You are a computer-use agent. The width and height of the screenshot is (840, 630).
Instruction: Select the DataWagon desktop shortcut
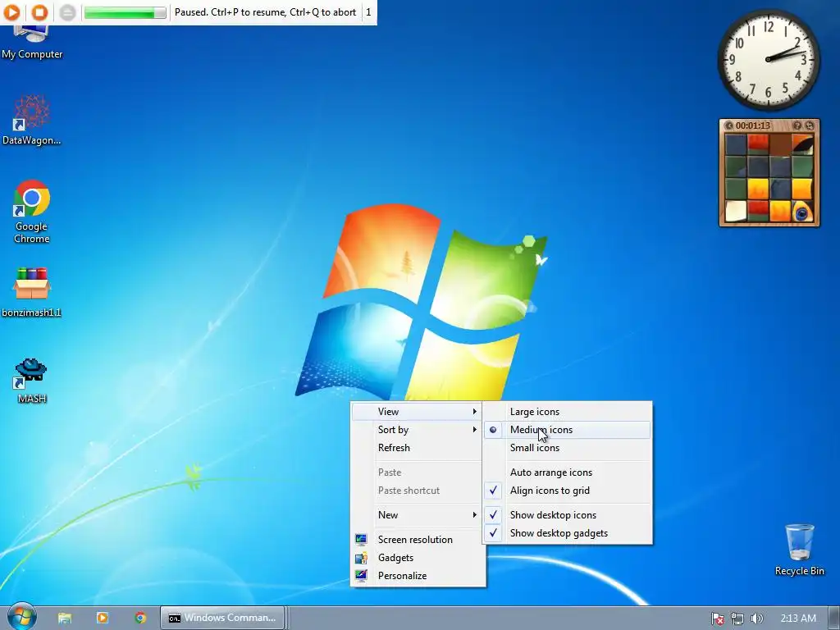pos(31,120)
